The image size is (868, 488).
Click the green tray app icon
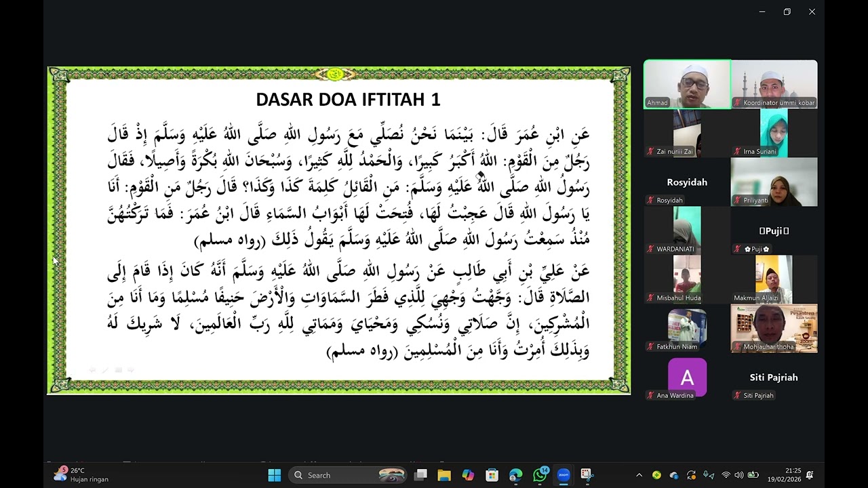tap(656, 475)
